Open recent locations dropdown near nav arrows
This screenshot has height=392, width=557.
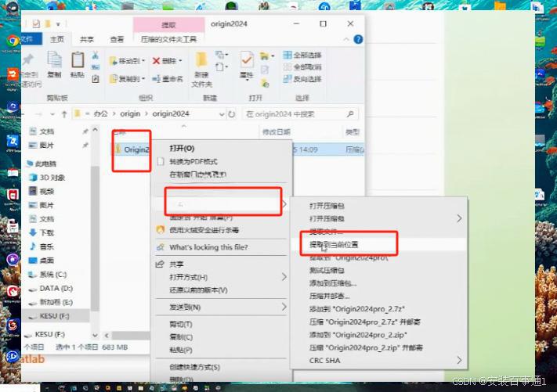52,114
